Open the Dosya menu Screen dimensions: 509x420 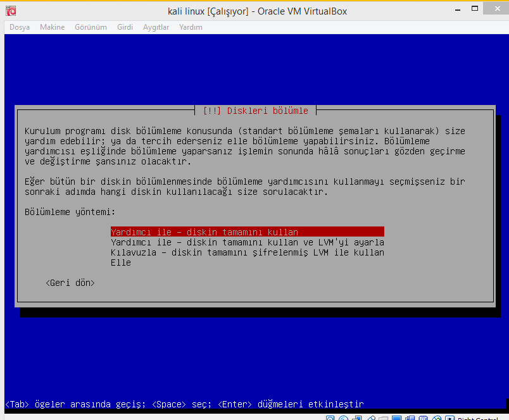[x=20, y=27]
